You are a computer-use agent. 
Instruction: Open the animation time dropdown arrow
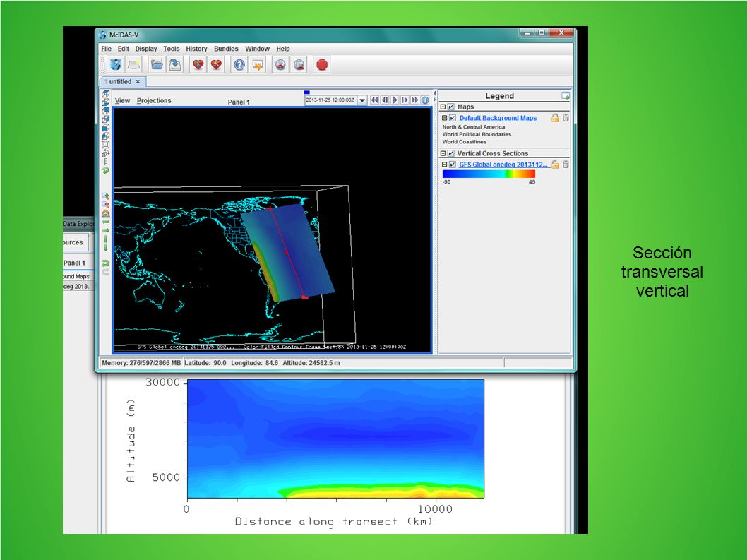click(362, 100)
